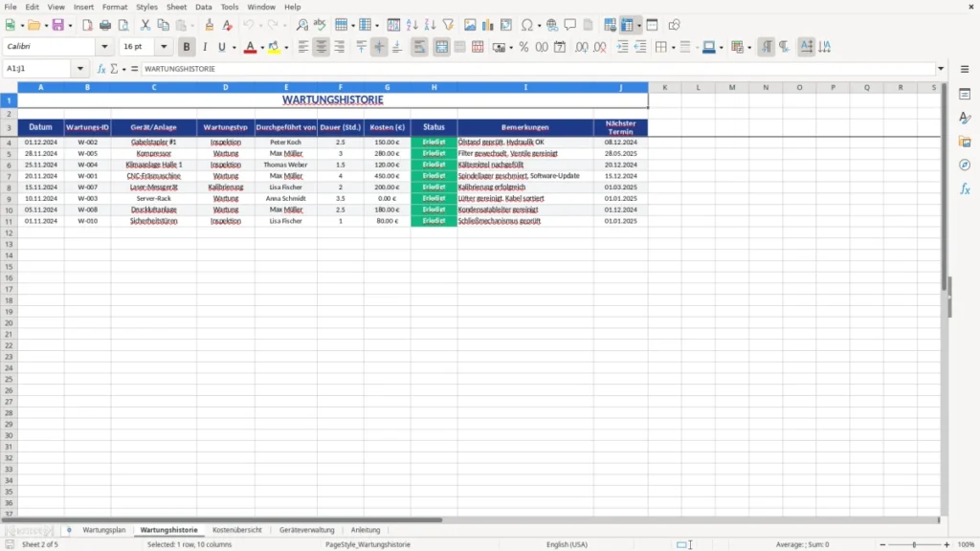Screen dimensions: 980x551
Task: Toggle Wrap Text button
Action: tap(419, 47)
